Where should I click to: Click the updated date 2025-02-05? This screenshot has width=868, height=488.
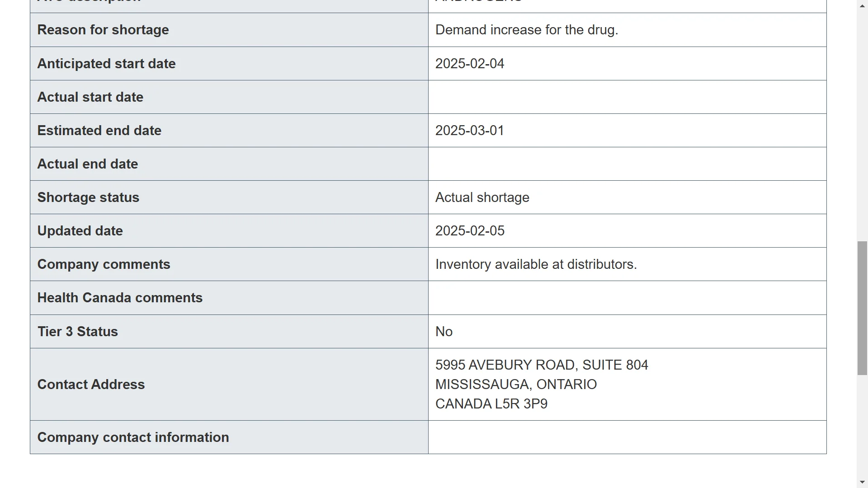pos(470,231)
